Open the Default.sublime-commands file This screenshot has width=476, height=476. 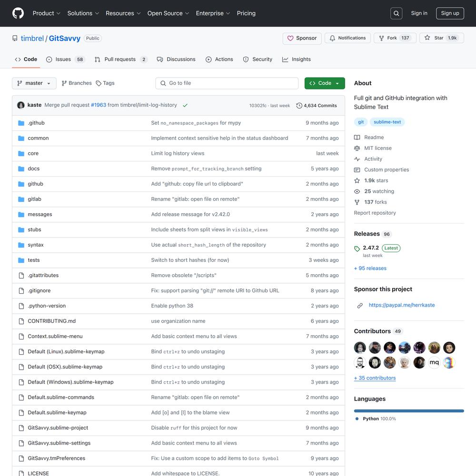tap(61, 397)
